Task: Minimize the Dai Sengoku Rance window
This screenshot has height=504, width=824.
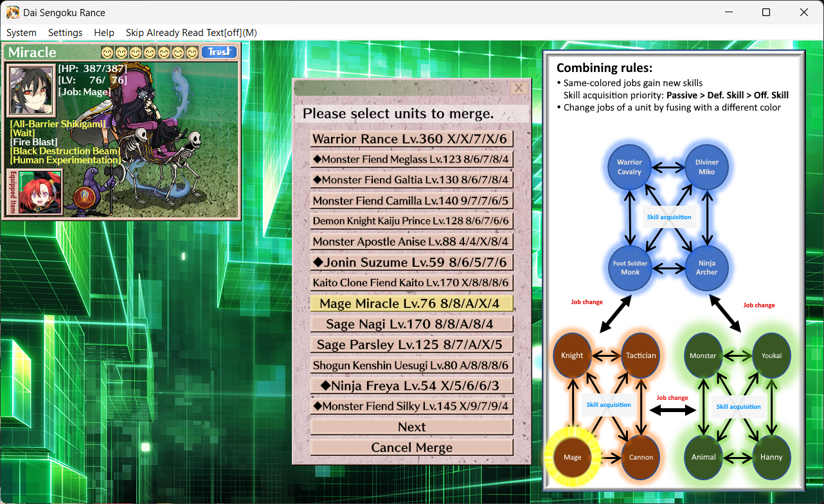Action: coord(728,12)
